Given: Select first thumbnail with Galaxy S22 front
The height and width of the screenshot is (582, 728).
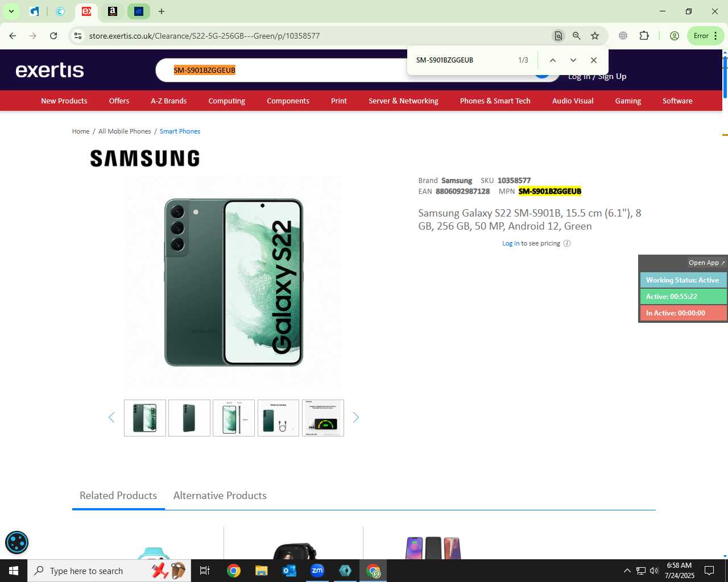Looking at the screenshot, I should (x=145, y=418).
